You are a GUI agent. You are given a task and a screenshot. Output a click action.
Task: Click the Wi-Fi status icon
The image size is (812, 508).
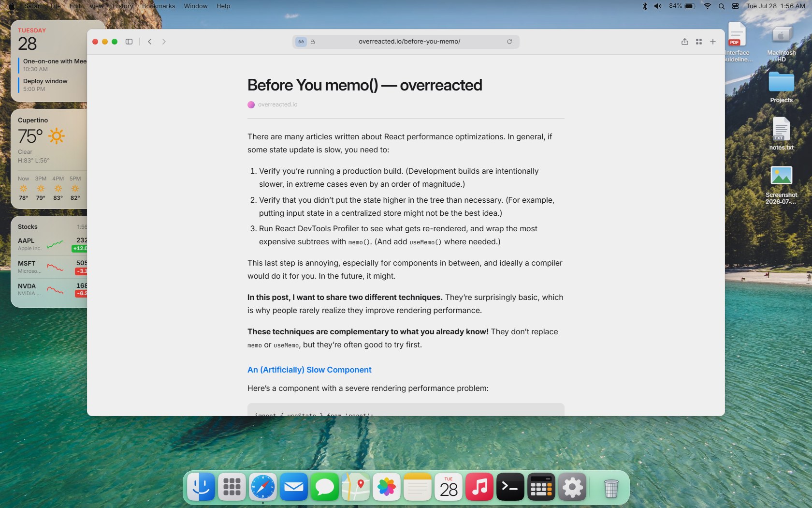[x=708, y=6]
